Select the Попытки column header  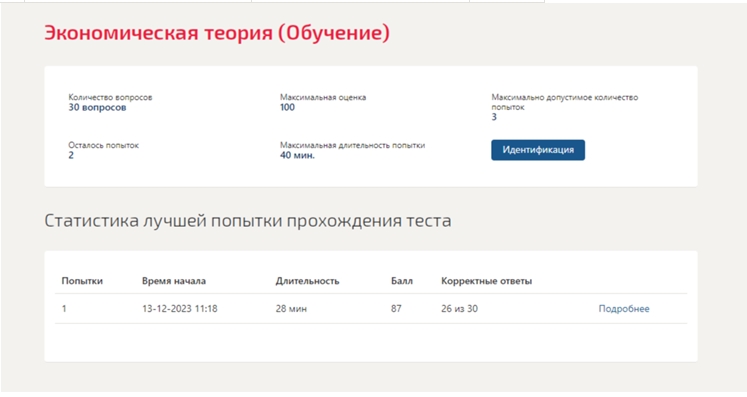point(82,281)
